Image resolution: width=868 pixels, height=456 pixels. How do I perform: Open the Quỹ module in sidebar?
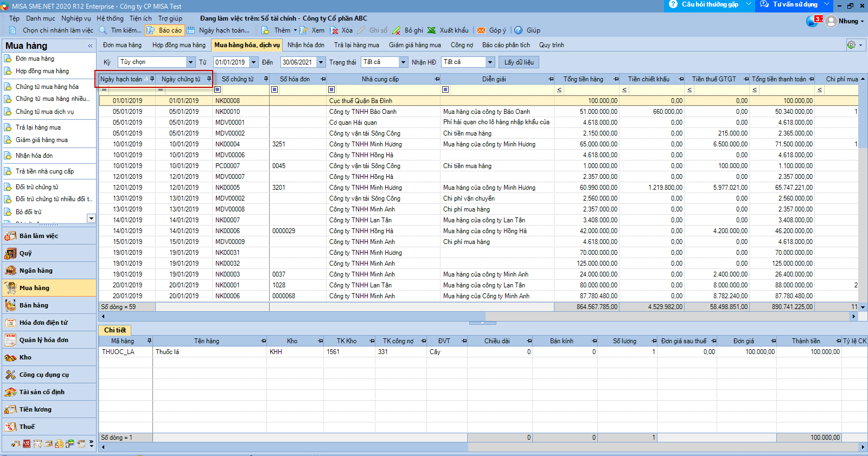click(x=48, y=253)
